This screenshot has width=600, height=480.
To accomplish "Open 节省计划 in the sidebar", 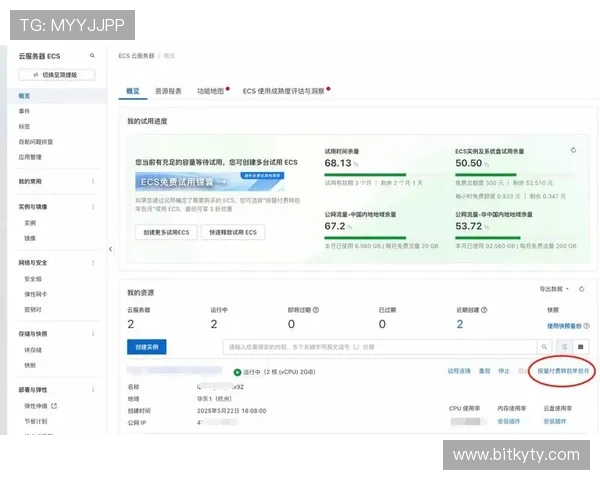I will coord(36,421).
